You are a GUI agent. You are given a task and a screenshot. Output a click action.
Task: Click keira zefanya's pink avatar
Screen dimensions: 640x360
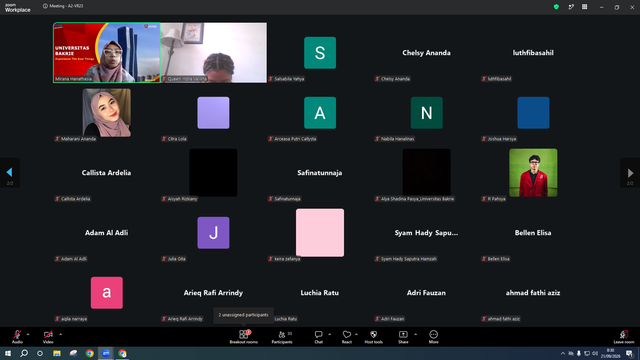coord(320,233)
